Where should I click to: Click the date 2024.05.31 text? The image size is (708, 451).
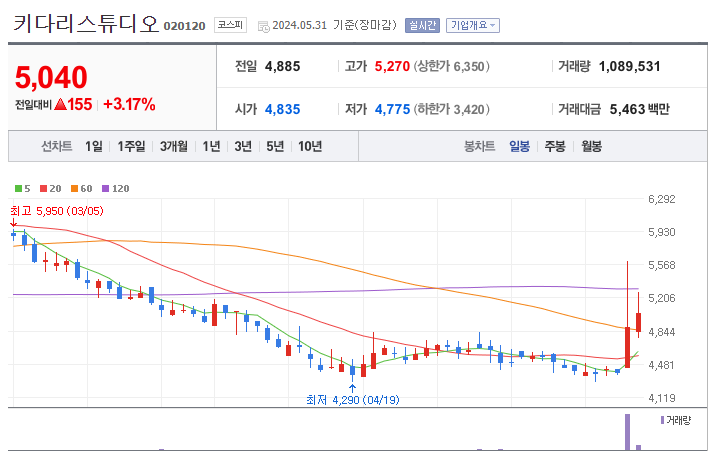tap(299, 25)
